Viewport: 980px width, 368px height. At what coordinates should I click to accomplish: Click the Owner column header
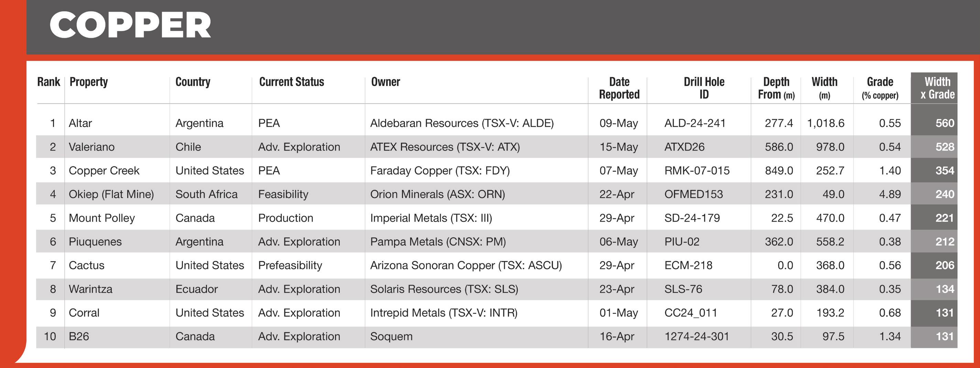point(385,82)
